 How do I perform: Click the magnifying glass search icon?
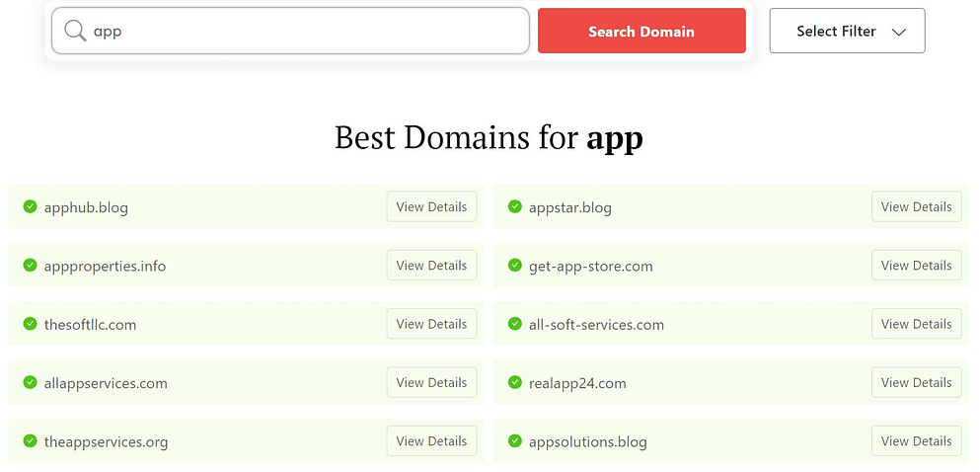coord(75,32)
